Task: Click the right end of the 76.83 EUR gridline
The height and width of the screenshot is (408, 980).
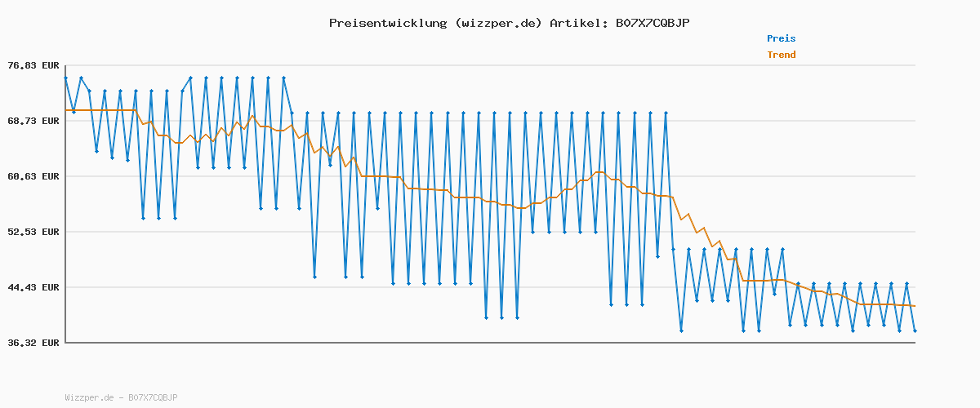Action: click(915, 65)
